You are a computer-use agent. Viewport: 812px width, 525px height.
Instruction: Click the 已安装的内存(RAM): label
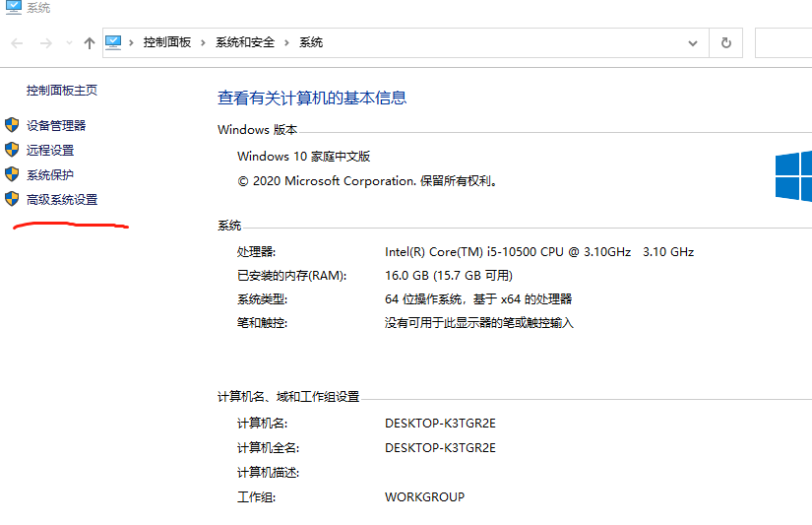coord(291,276)
